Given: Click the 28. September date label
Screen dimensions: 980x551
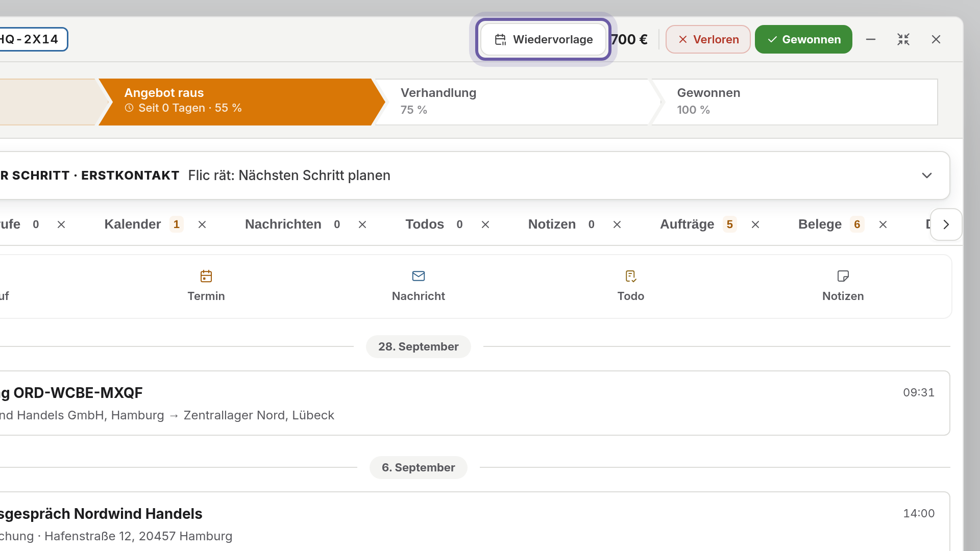Looking at the screenshot, I should click(419, 346).
